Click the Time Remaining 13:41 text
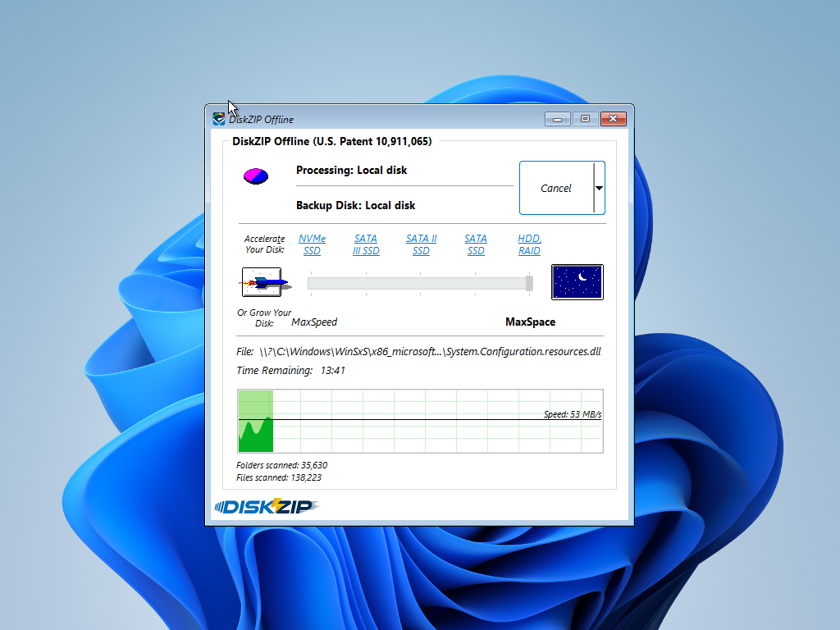Viewport: 840px width, 630px height. 291,370
